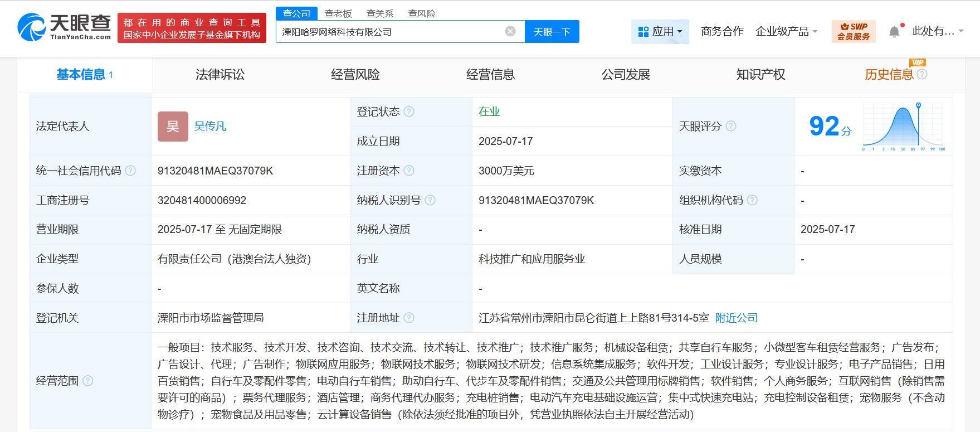This screenshot has height=432, width=980.
Task: Click the 附近公司 link
Action: click(737, 318)
